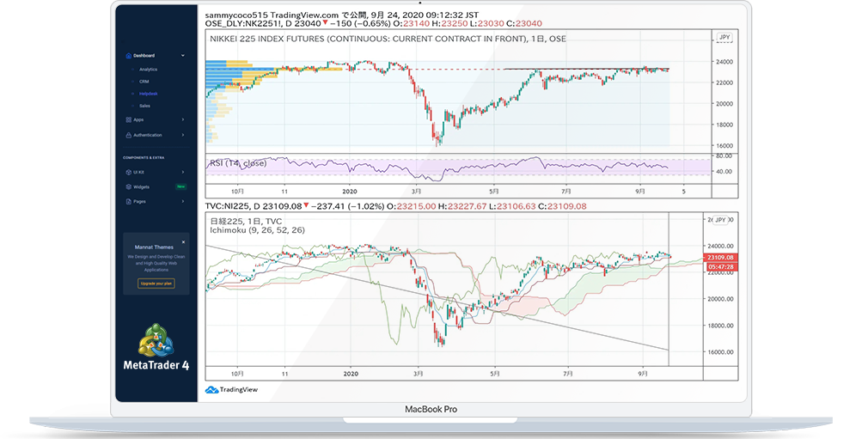Screen dimensions: 868x439
Task: Click the NIKKEI 225 INDEX FUTURES chart title
Action: (388, 39)
